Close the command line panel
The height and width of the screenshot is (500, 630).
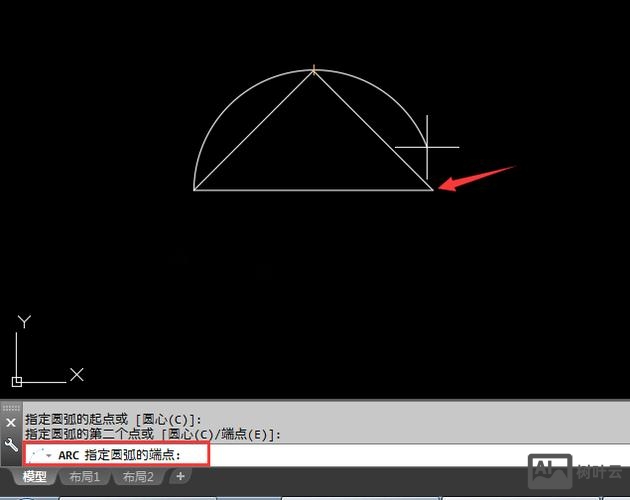click(x=11, y=422)
